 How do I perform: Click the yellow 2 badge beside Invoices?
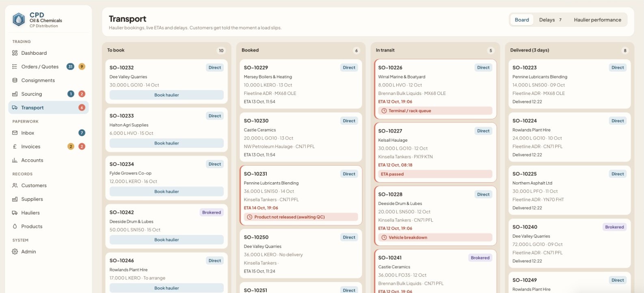tap(71, 146)
